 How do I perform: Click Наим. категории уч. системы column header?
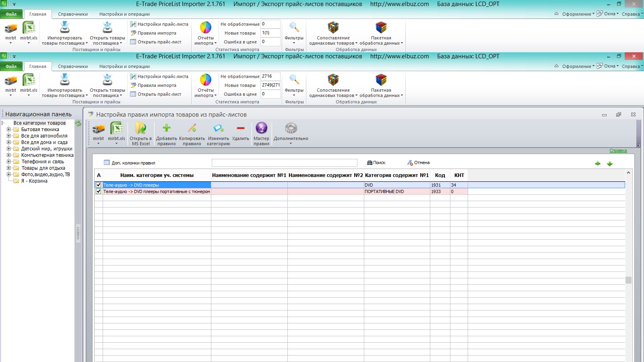tap(157, 175)
